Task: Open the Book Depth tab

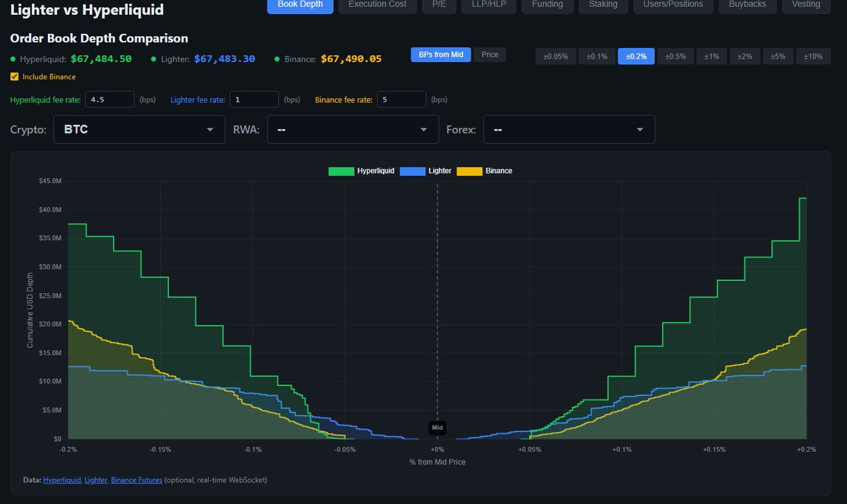Action: coord(300,5)
